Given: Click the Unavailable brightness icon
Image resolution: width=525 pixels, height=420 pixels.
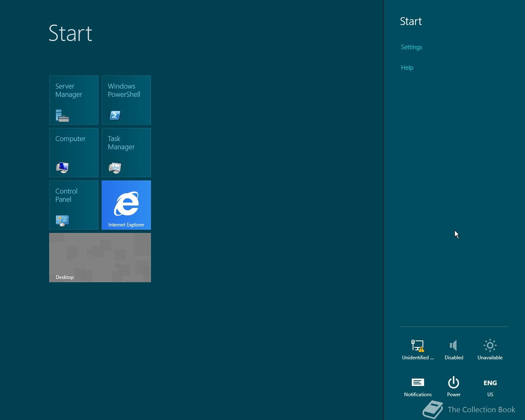Looking at the screenshot, I should click(490, 349).
